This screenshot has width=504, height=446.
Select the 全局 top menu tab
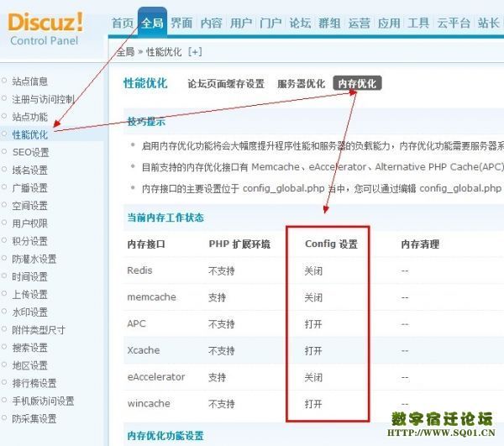[x=152, y=24]
